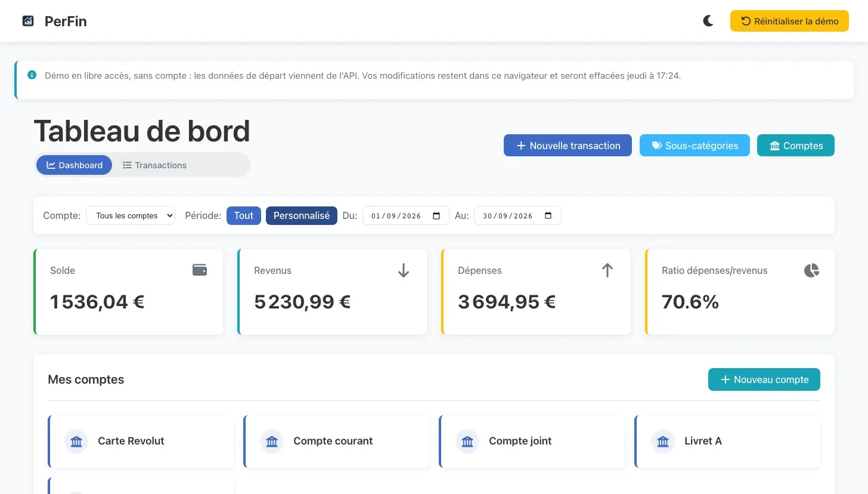Click the up arrow icon on Dépenses card
Image resolution: width=868 pixels, height=494 pixels.
pos(607,270)
